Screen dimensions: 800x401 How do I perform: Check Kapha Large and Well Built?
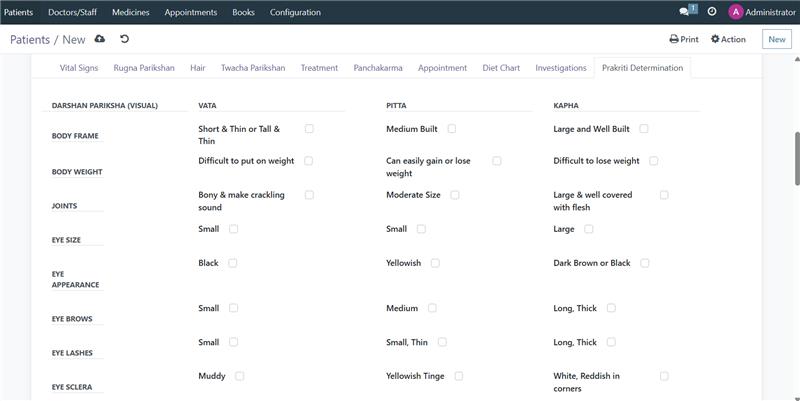[644, 129]
